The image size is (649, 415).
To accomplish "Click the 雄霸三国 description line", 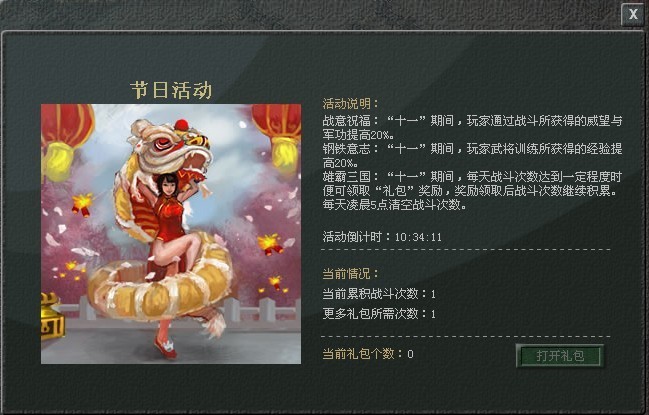I will 472,184.
